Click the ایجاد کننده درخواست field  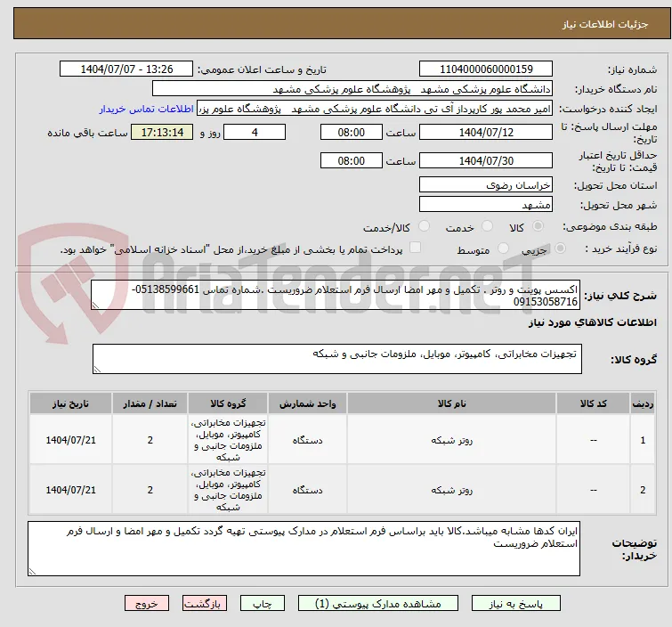375,109
